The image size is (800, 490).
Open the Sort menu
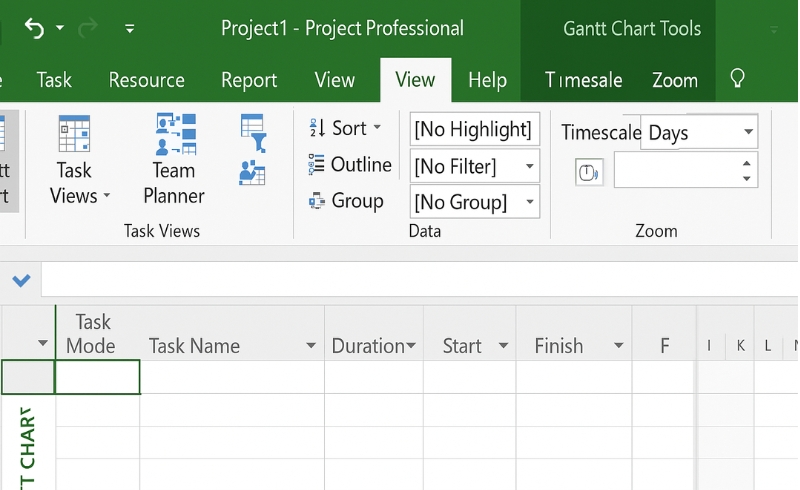(345, 128)
